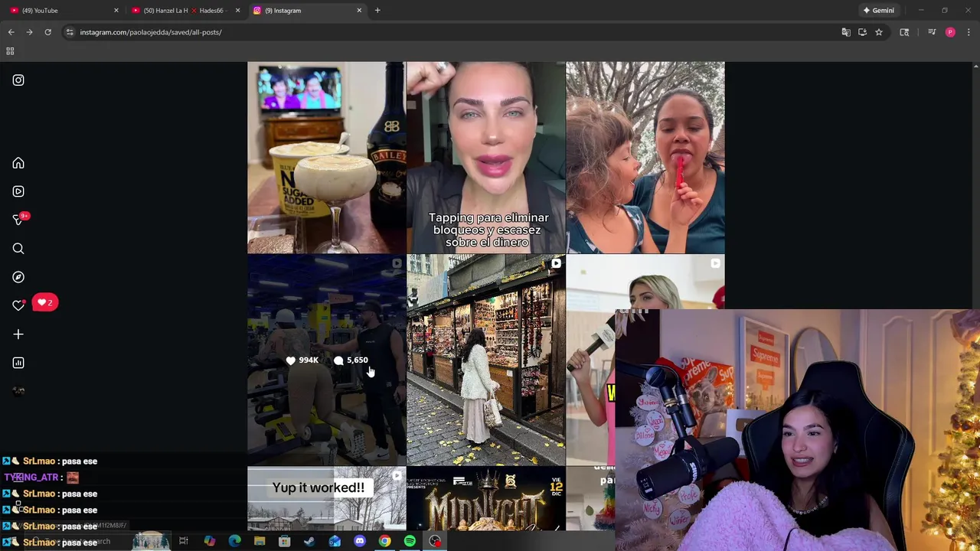The image size is (980, 551).
Task: Click the red likes notification bubble
Action: [x=45, y=302]
